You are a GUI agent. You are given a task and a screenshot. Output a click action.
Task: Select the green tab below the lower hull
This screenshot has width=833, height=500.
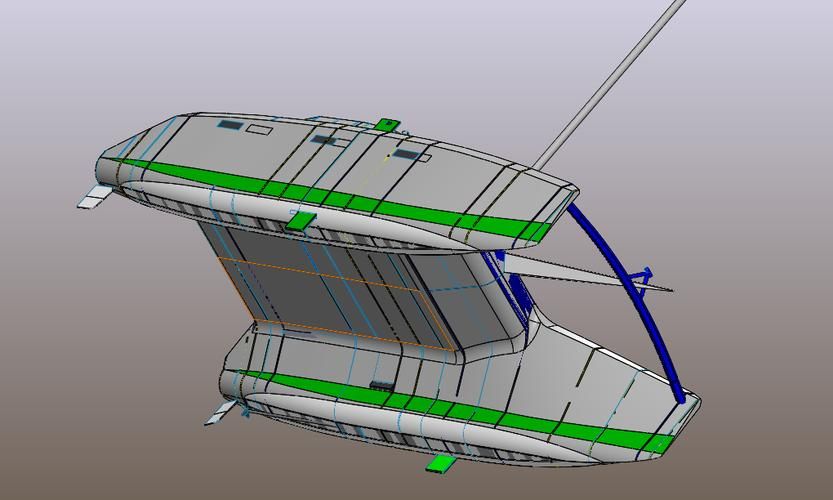tap(440, 464)
